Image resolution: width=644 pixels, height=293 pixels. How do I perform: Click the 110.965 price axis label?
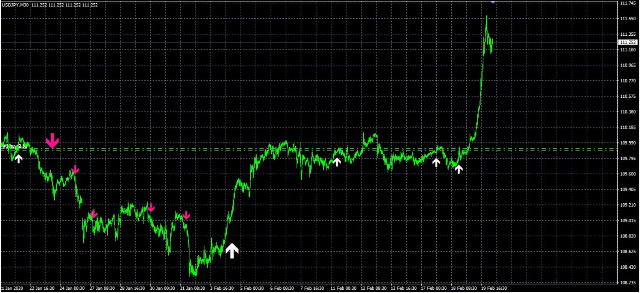628,65
